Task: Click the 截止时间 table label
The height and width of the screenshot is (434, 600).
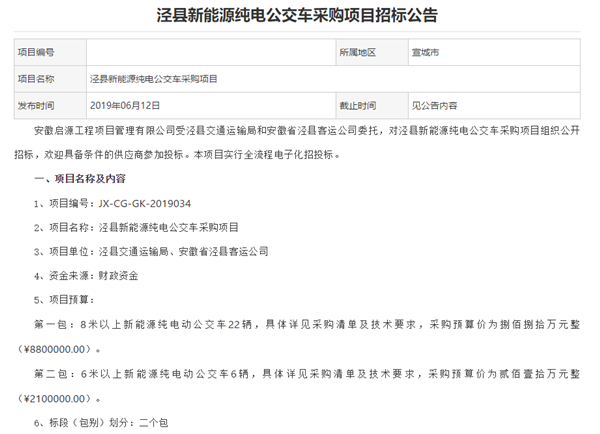Action: [356, 104]
